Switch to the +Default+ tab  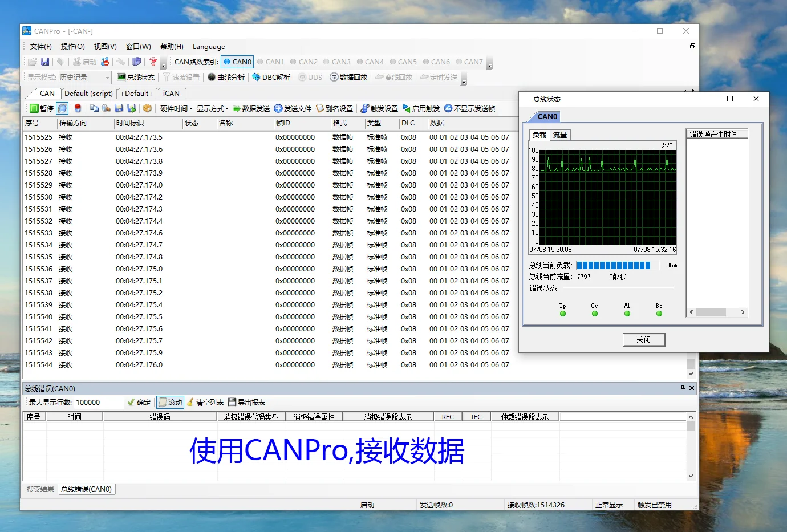click(136, 93)
